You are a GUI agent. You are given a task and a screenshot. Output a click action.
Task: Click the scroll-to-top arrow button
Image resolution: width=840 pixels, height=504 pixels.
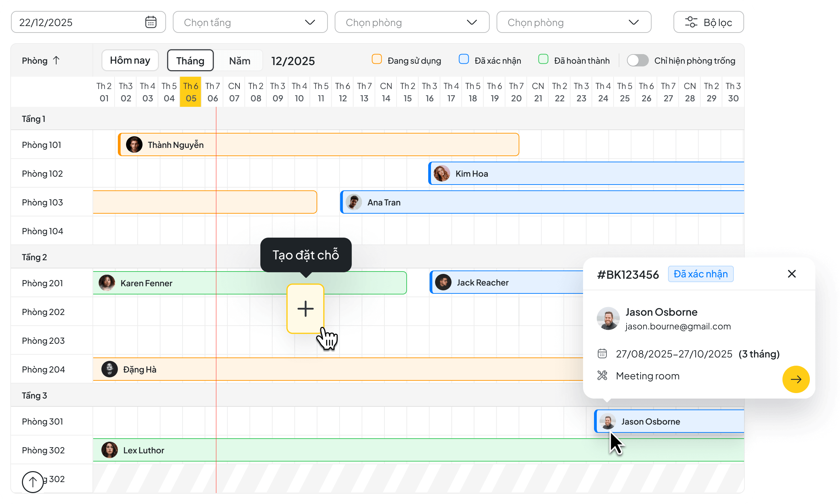pyautogui.click(x=33, y=482)
